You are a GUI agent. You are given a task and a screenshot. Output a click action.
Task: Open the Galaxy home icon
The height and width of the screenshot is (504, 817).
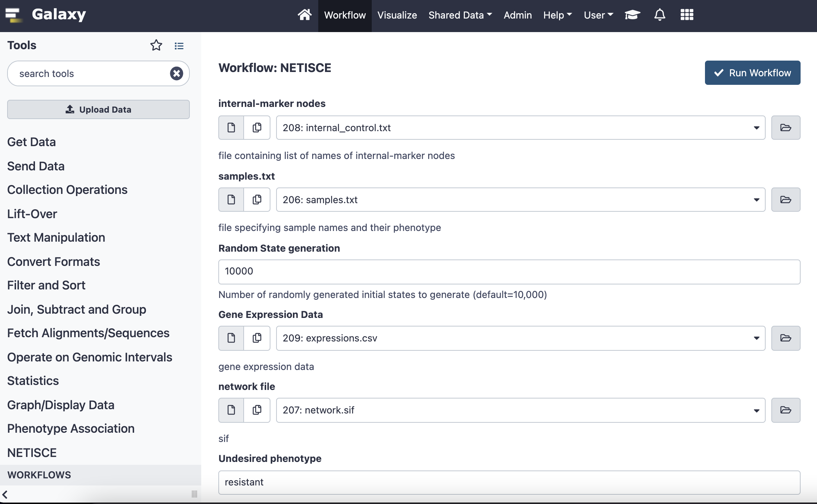tap(304, 15)
